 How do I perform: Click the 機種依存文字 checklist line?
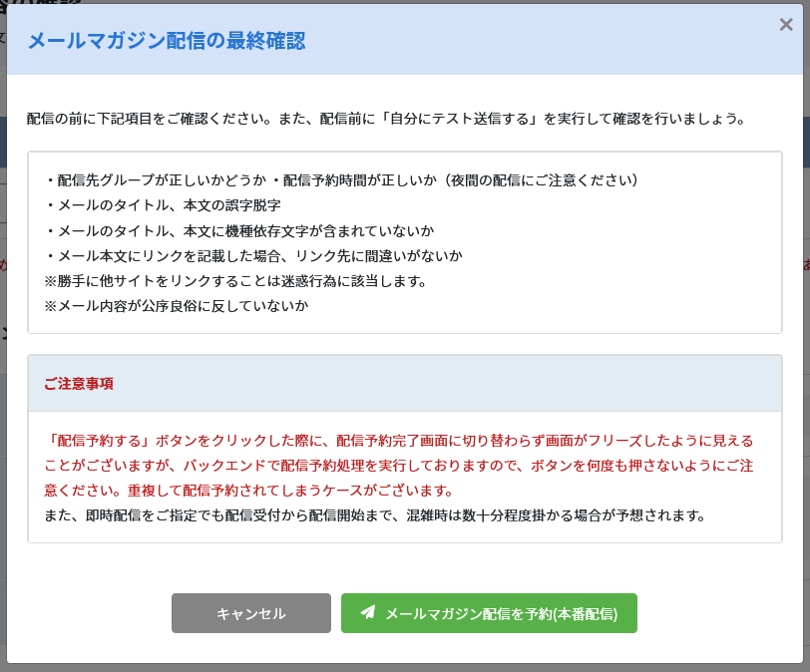pos(238,230)
